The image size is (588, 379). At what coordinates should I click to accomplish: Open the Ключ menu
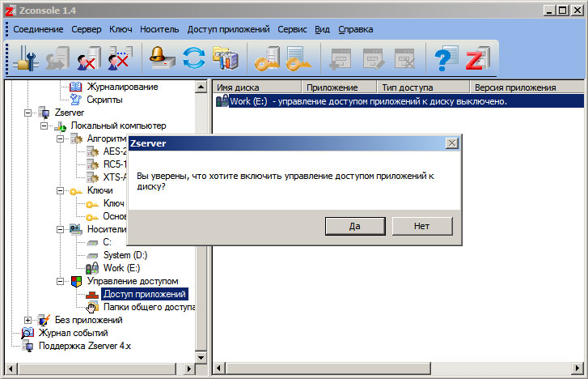coord(121,29)
